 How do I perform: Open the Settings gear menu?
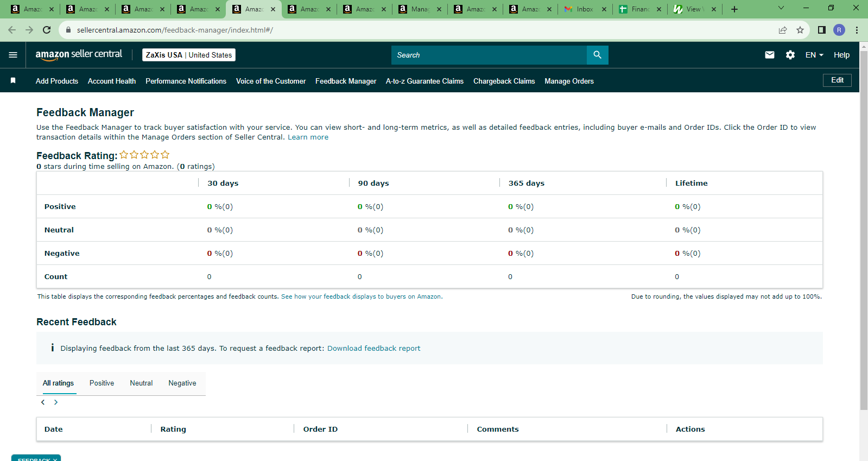(x=790, y=55)
